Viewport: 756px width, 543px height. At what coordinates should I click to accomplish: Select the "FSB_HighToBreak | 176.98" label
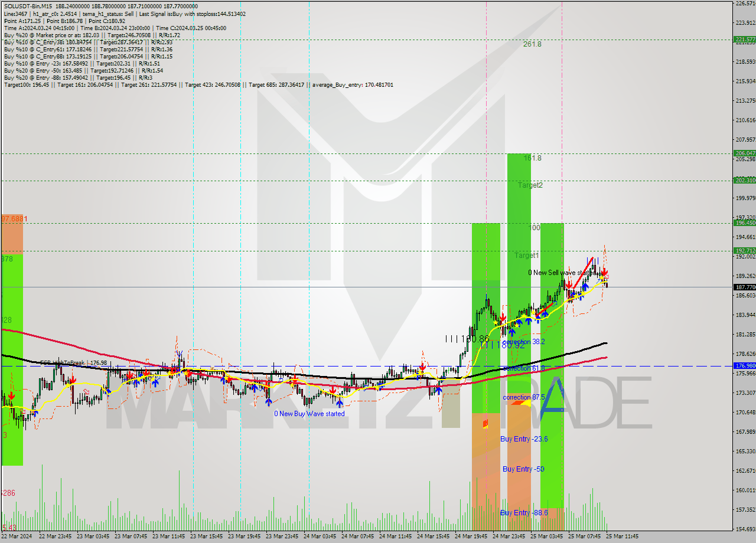pos(73,363)
